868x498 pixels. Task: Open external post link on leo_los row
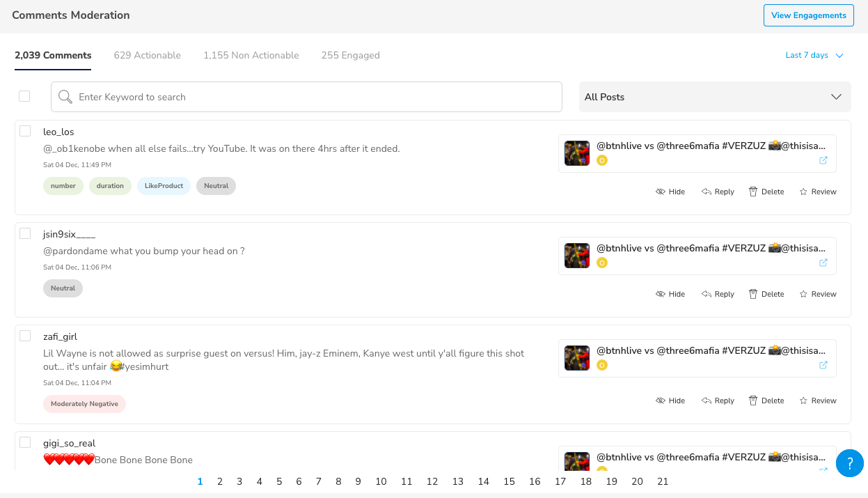pos(823,160)
